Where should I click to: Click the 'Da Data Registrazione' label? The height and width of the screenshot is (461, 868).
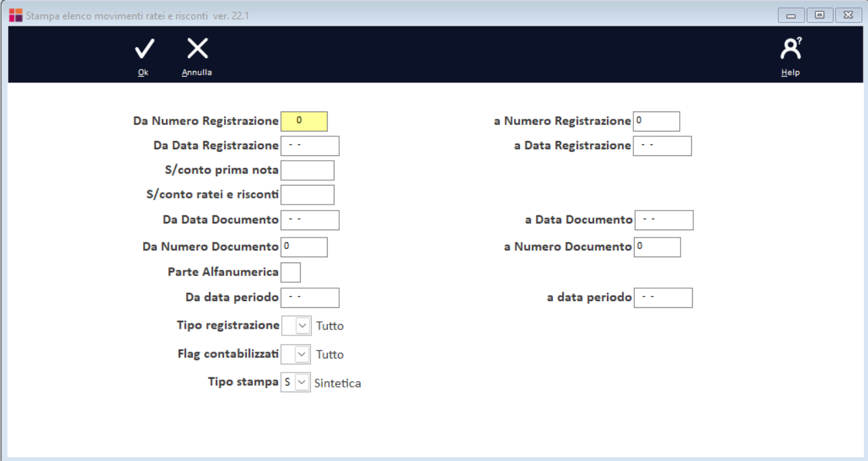[x=216, y=145]
